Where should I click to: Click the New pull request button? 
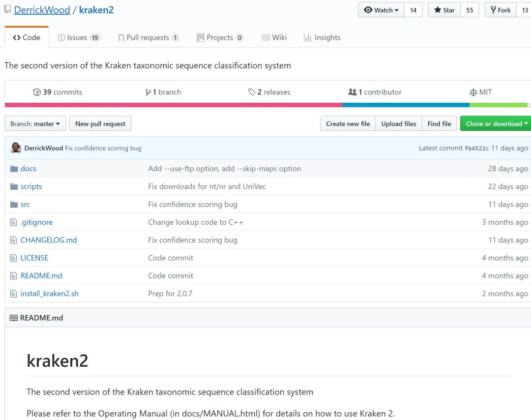(x=100, y=124)
